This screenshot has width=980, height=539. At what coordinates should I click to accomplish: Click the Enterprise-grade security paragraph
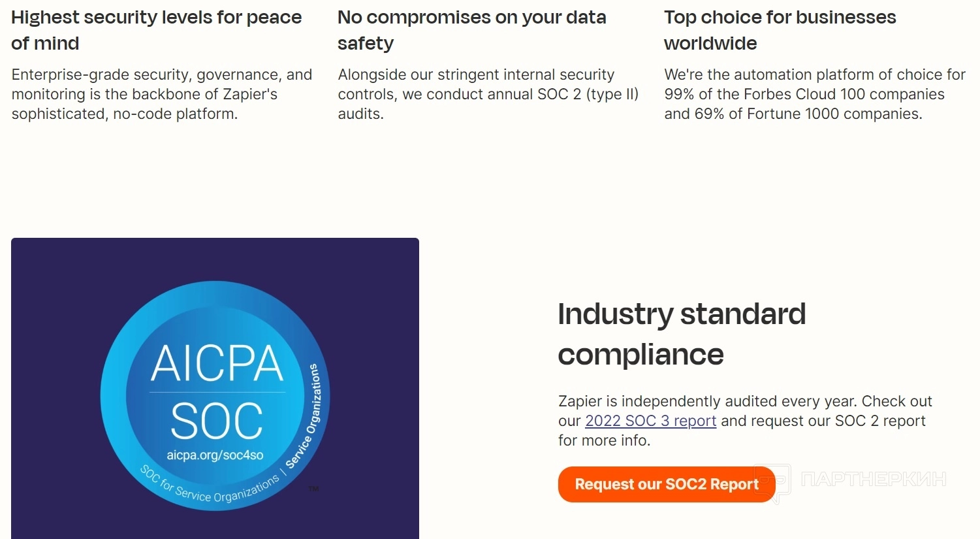161,94
